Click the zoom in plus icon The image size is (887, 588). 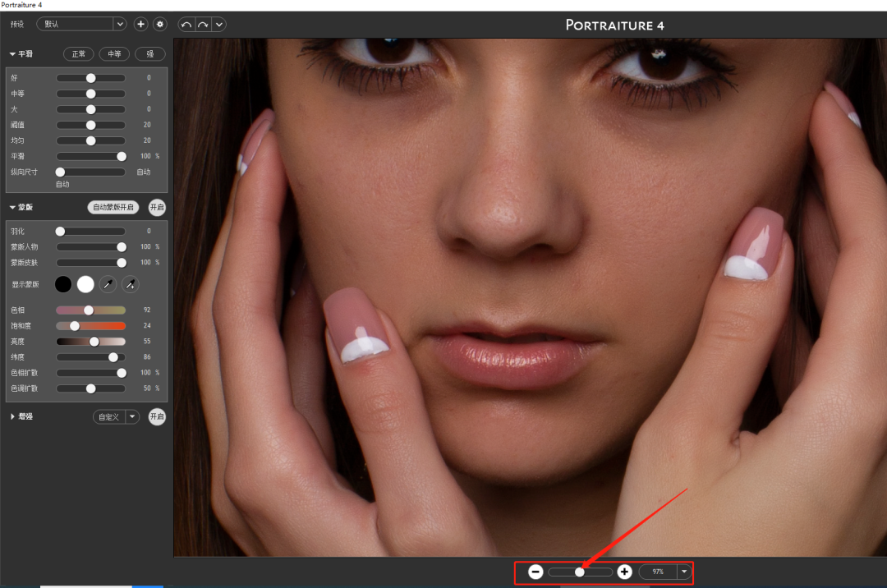coord(624,572)
